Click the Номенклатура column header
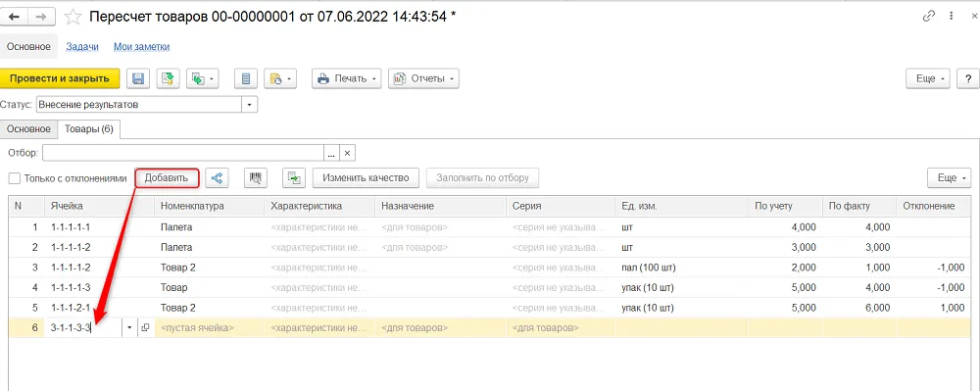 (x=209, y=206)
